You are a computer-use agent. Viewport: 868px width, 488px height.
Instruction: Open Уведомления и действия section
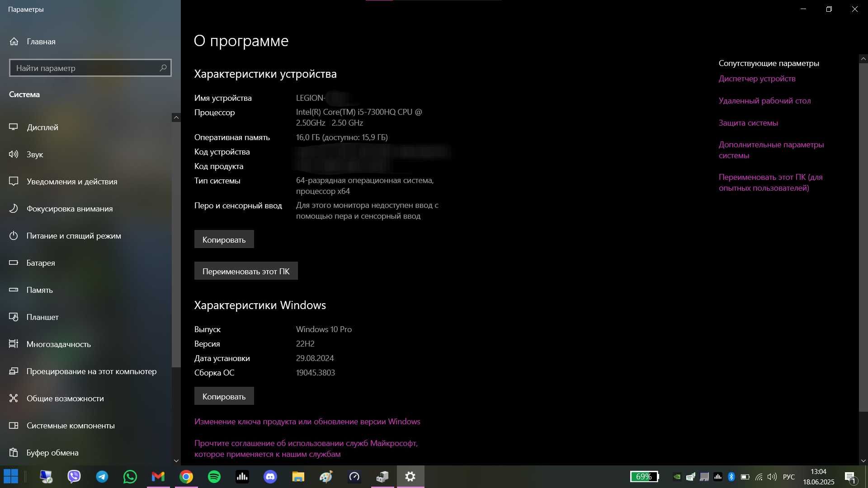coord(86,182)
